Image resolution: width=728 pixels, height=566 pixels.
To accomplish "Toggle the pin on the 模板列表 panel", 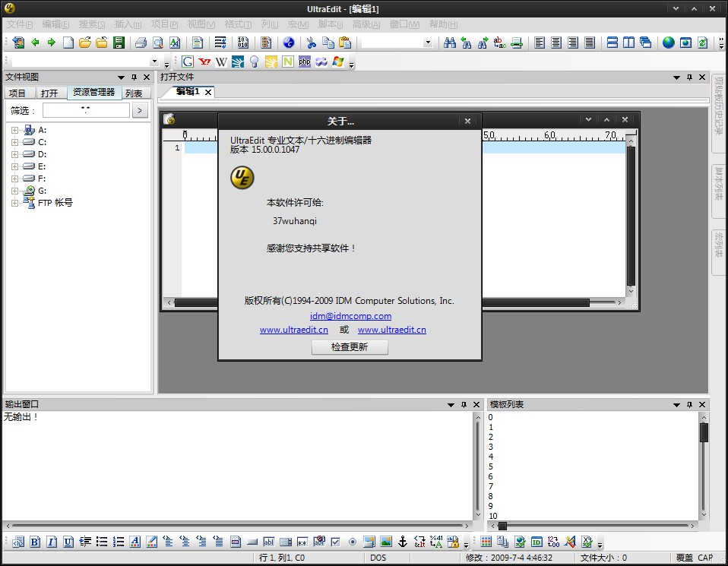I will pos(689,405).
